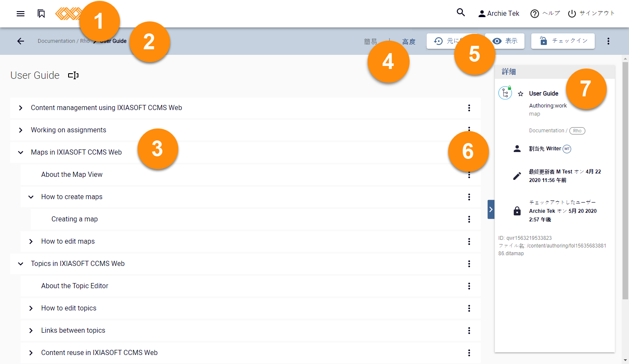Open options menu for Content management row
Image resolution: width=629 pixels, height=364 pixels.
pos(469,108)
